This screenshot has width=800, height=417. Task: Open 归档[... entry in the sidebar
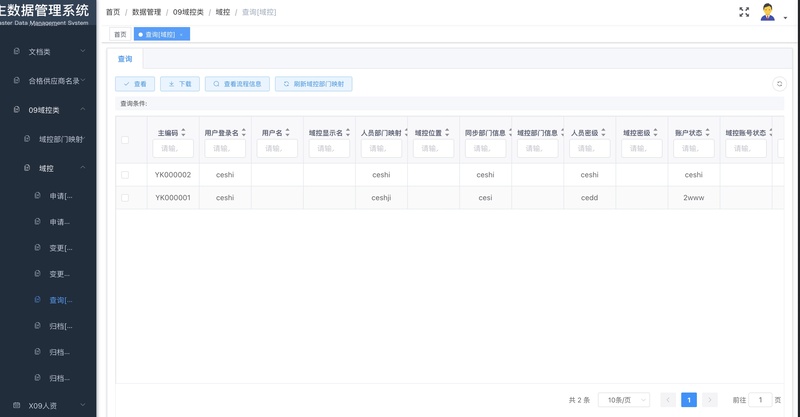(61, 326)
